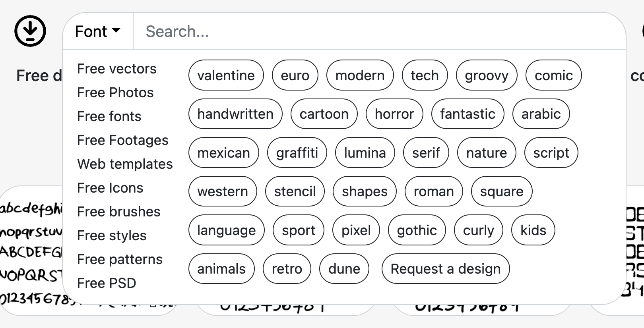Click the retro tag
644x328 pixels.
coord(287,269)
